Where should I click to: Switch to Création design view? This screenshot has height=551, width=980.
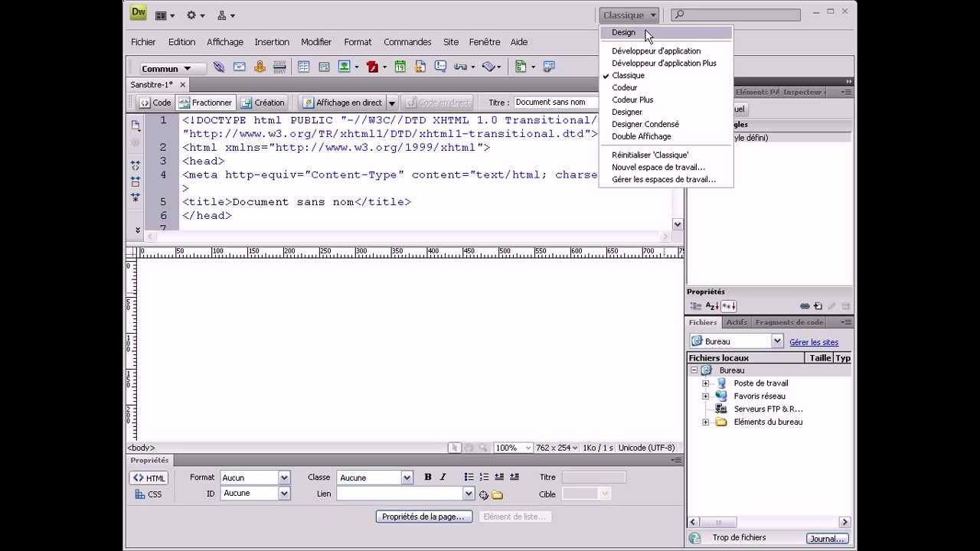pyautogui.click(x=263, y=103)
